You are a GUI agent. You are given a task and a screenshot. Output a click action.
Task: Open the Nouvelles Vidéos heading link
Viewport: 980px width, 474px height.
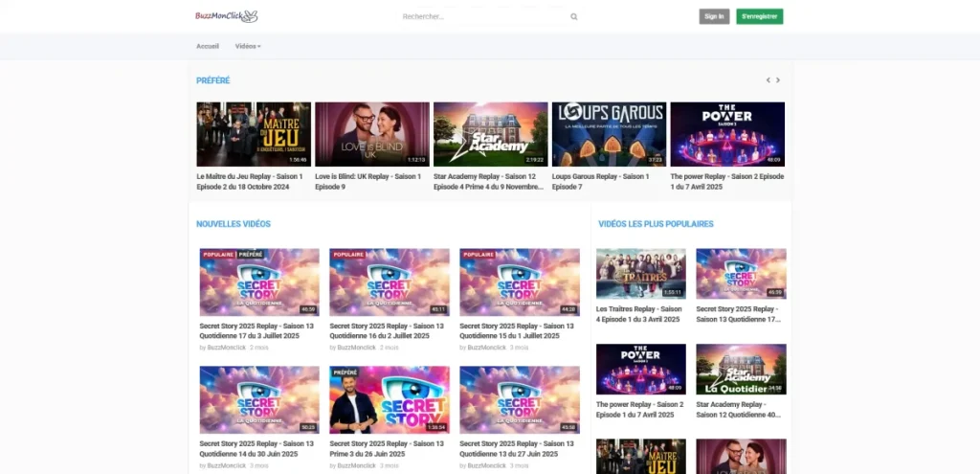pos(234,224)
